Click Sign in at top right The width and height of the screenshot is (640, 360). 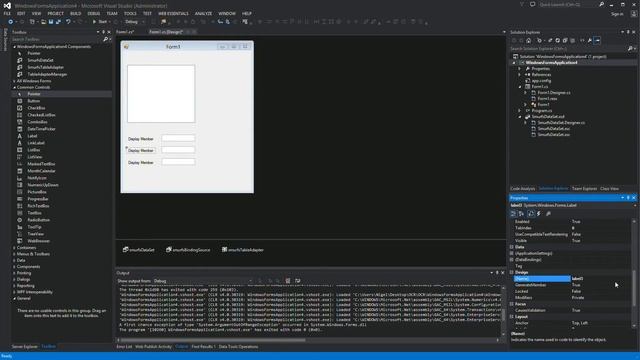(617, 14)
